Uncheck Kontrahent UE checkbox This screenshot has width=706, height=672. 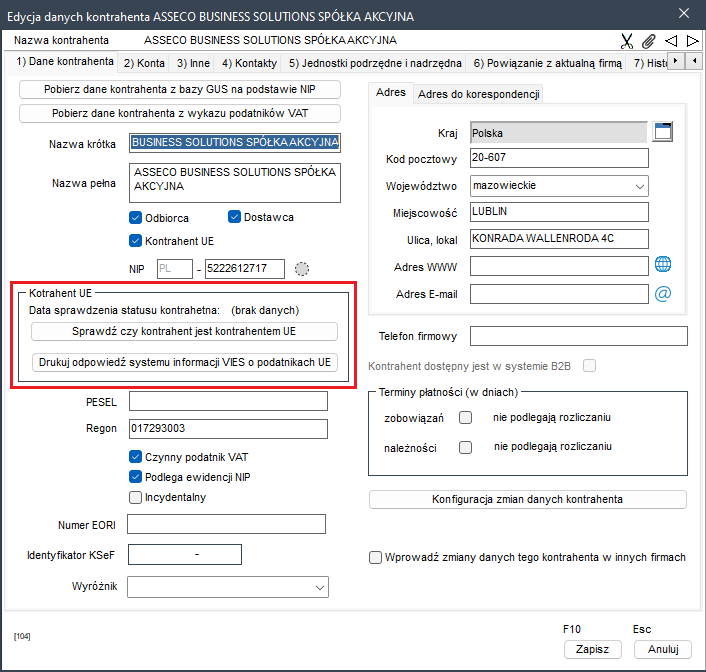pos(136,241)
